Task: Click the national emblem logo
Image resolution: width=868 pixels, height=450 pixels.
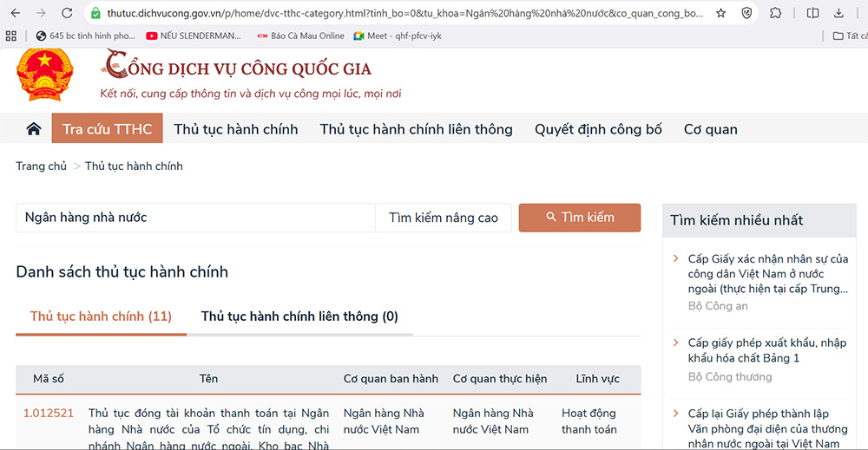Action: (x=46, y=75)
